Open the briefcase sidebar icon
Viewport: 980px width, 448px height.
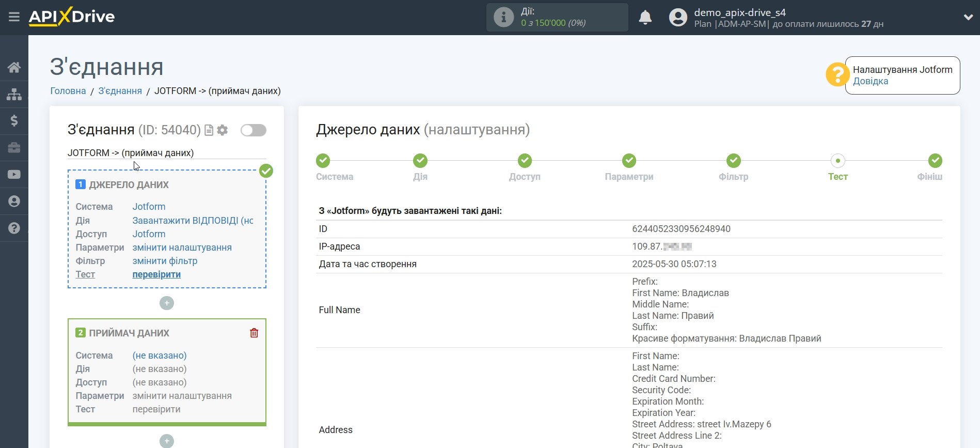point(14,148)
